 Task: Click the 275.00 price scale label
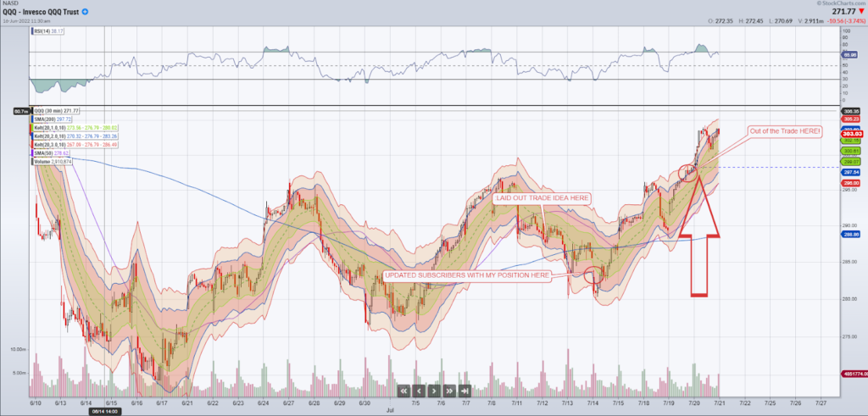pyautogui.click(x=849, y=336)
